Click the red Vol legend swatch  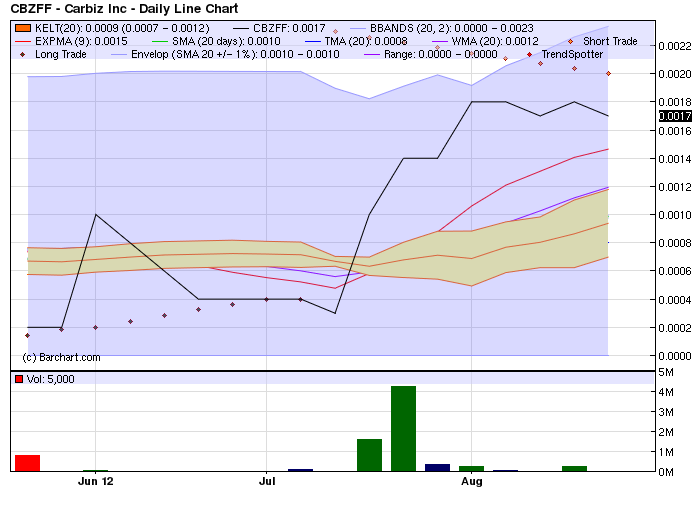[19, 379]
